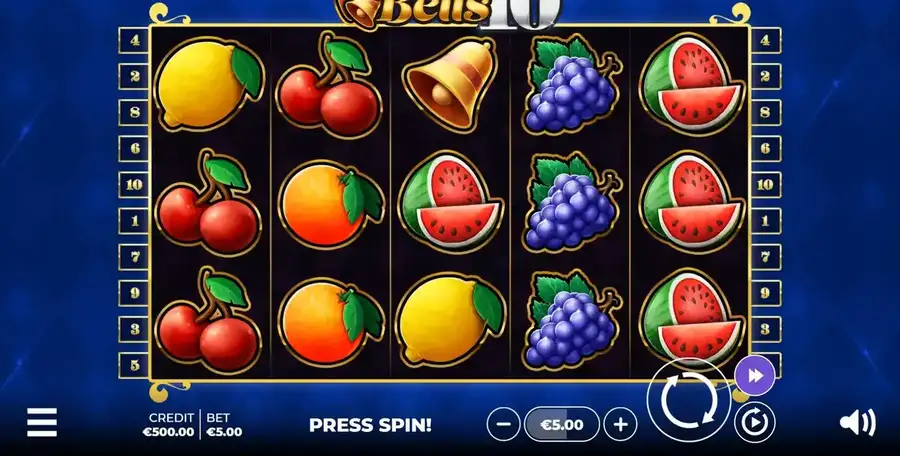Click the middle-row orange symbol

[331, 204]
